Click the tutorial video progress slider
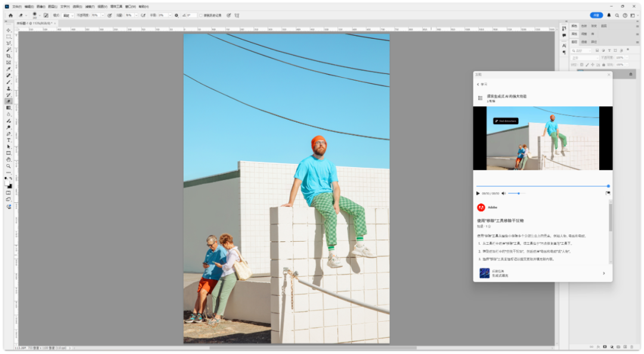This screenshot has height=354, width=644. pyautogui.click(x=541, y=186)
